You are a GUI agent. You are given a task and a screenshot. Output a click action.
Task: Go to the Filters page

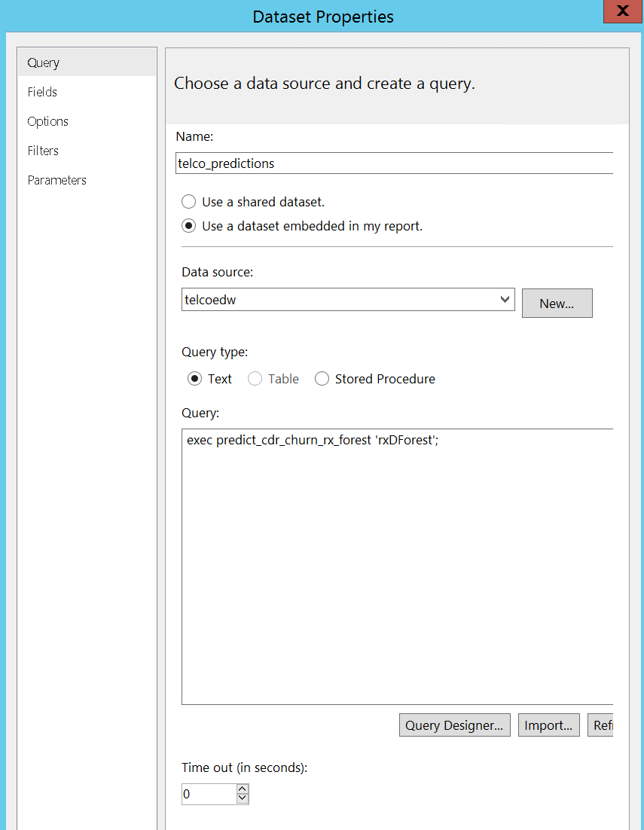pyautogui.click(x=44, y=151)
